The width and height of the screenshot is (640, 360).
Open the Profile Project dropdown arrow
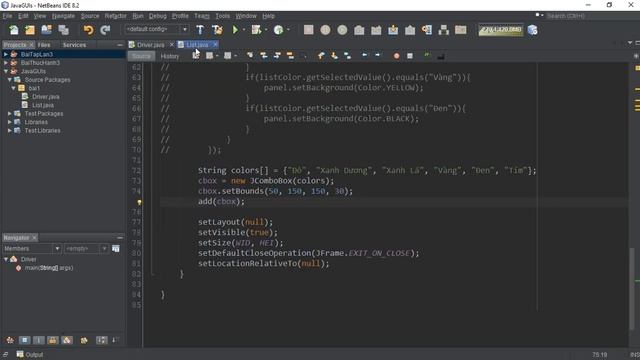point(288,30)
